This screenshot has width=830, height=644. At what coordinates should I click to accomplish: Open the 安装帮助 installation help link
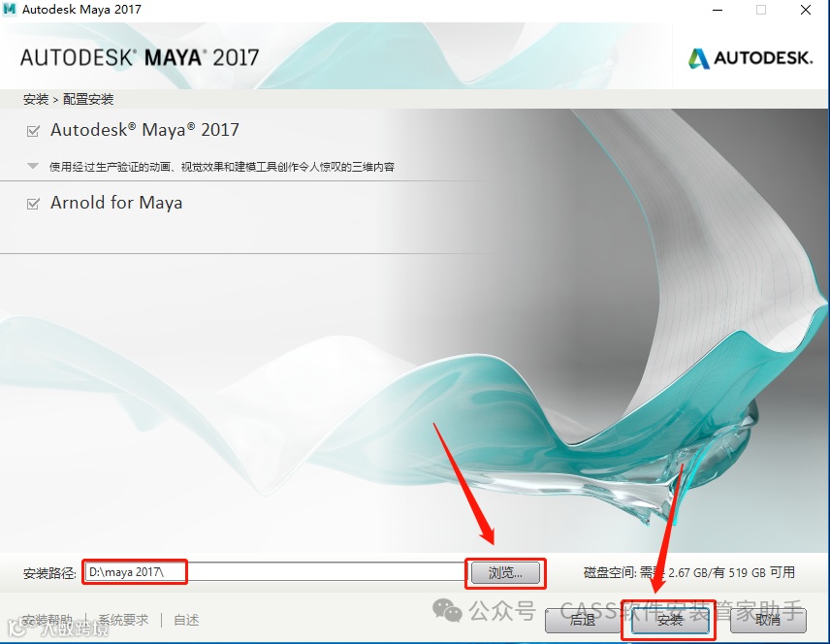pos(48,620)
